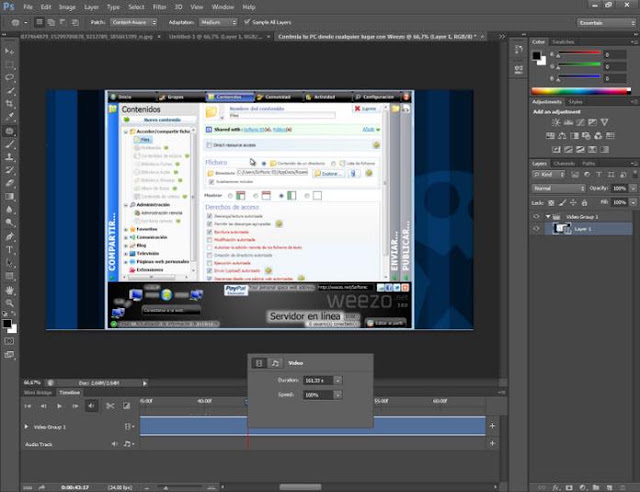This screenshot has width=640, height=492.
Task: Split clip with scissors icon
Action: click(x=110, y=406)
